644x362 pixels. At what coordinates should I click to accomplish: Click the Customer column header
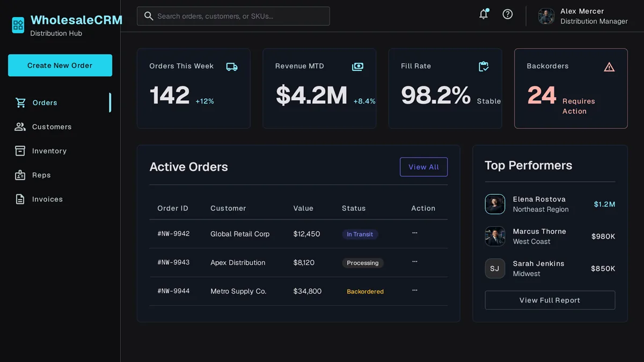228,208
